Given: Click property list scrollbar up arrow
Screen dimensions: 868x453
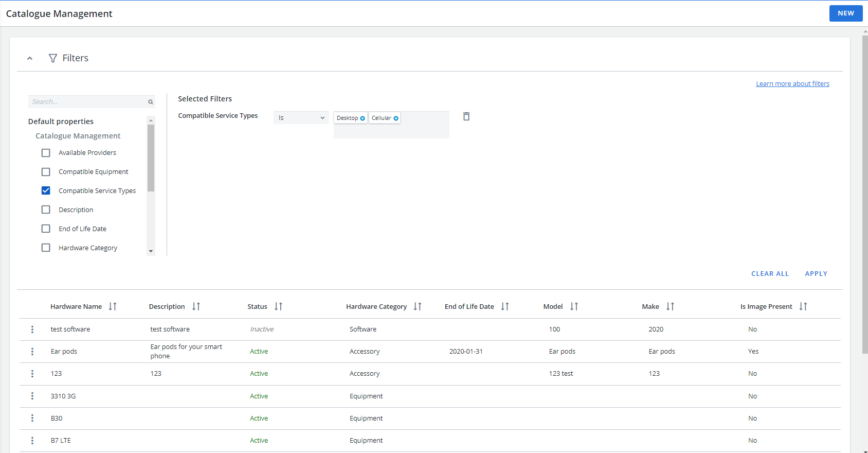Looking at the screenshot, I should pyautogui.click(x=151, y=120).
